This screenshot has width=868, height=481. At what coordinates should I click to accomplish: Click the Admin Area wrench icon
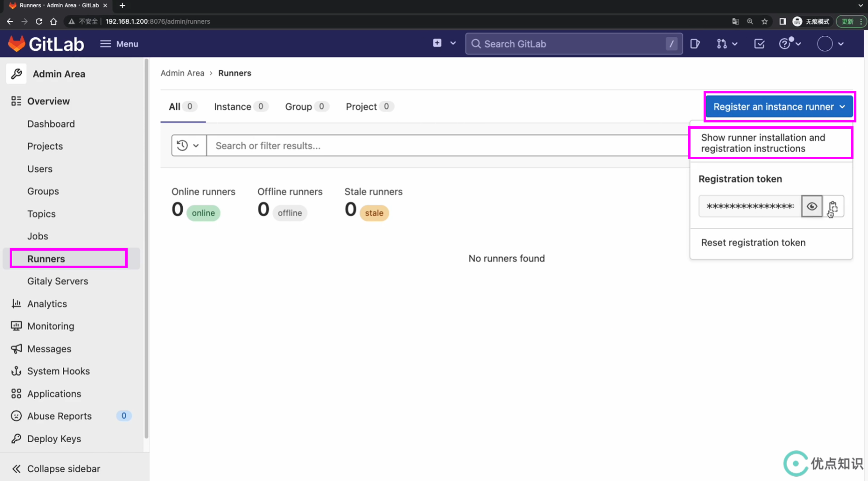pos(16,74)
